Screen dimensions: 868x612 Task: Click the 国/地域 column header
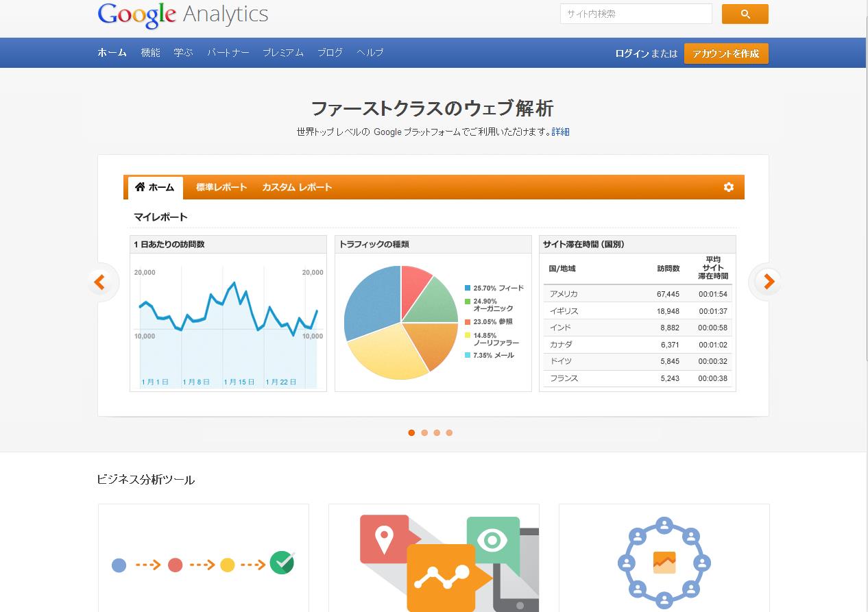pos(562,269)
